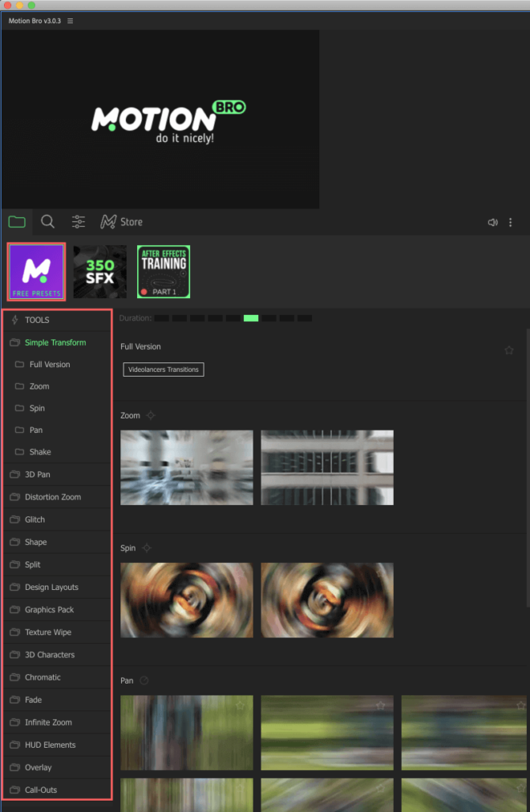
Task: Select the first Zoom preset thumbnail
Action: [187, 468]
